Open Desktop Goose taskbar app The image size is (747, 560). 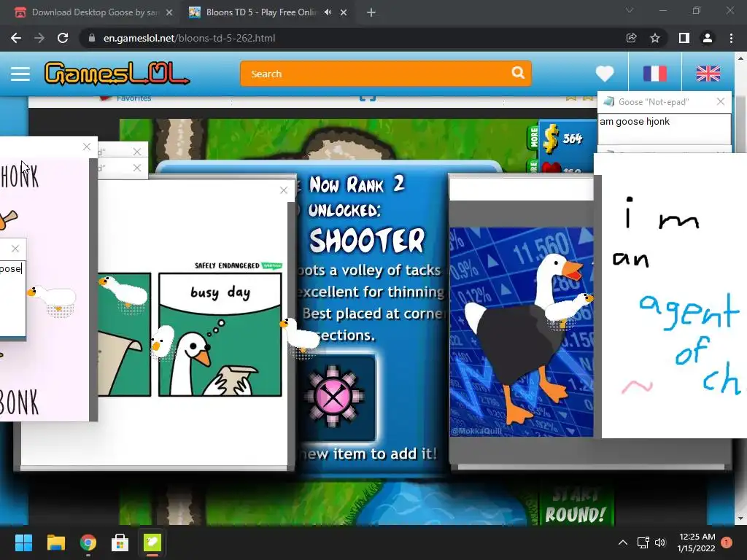coord(152,542)
